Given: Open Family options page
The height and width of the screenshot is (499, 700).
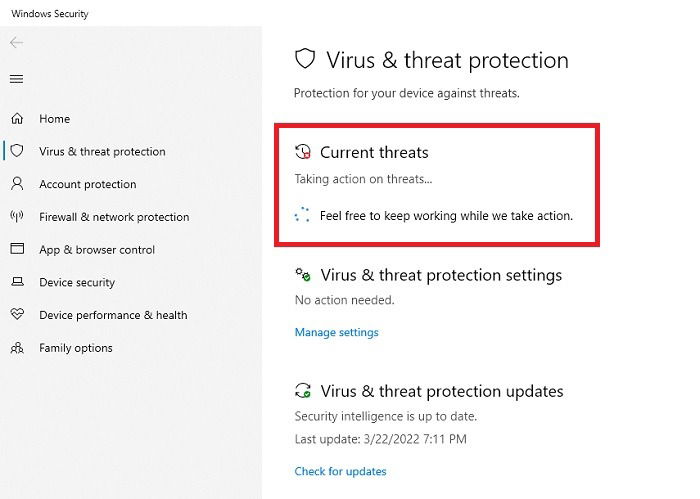Looking at the screenshot, I should point(76,348).
